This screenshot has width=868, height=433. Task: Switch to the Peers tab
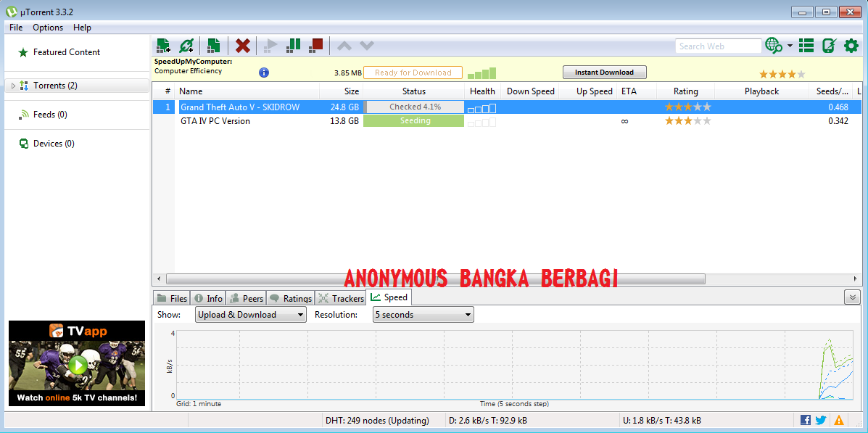pyautogui.click(x=246, y=298)
